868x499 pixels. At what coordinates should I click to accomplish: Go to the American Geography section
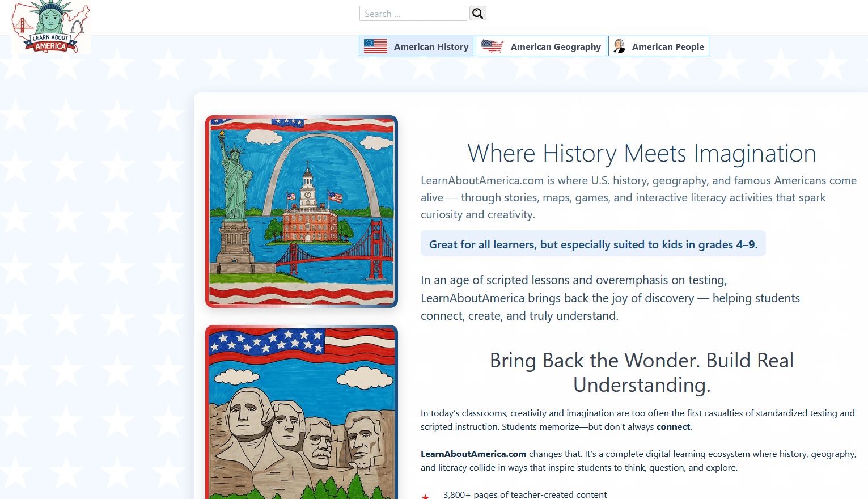[x=555, y=47]
